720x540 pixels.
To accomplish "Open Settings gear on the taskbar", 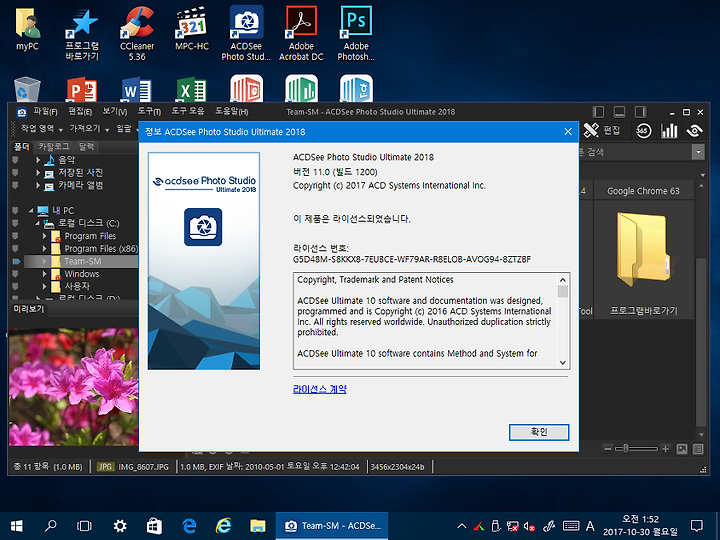I will (x=120, y=526).
